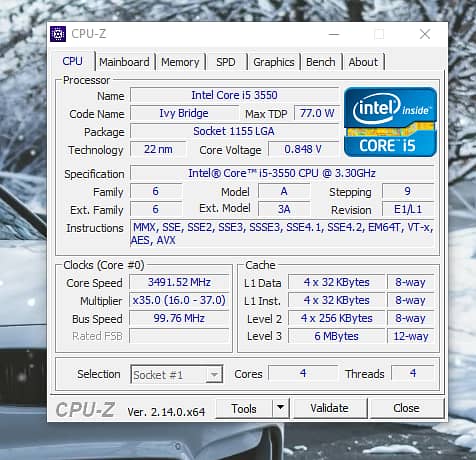The image size is (476, 460).
Task: Click the Level 2 8-way associativity value
Action: tap(411, 318)
